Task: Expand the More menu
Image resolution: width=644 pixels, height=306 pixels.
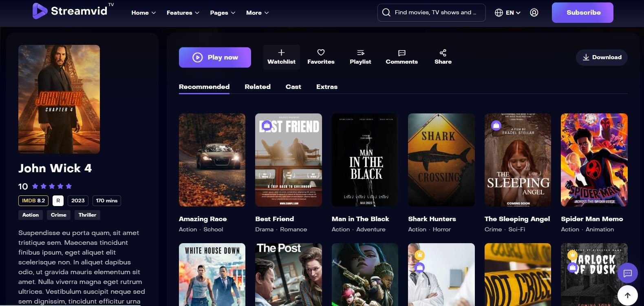Action: 257,13
